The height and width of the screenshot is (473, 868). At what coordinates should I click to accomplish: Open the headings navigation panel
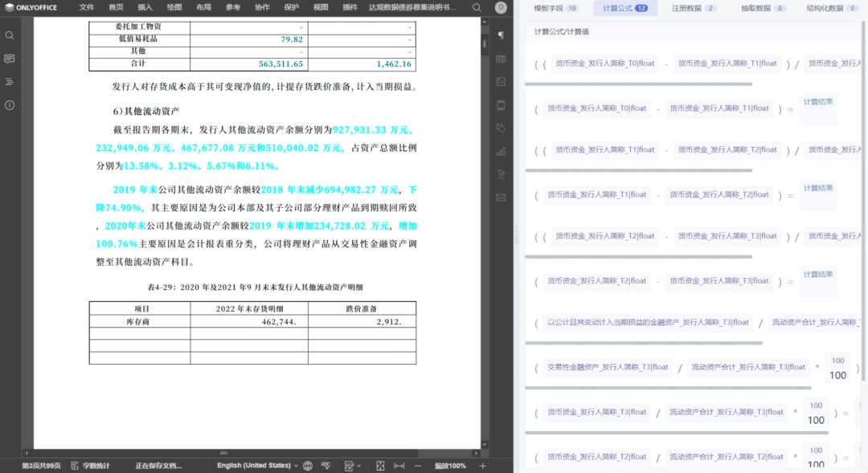(10, 82)
